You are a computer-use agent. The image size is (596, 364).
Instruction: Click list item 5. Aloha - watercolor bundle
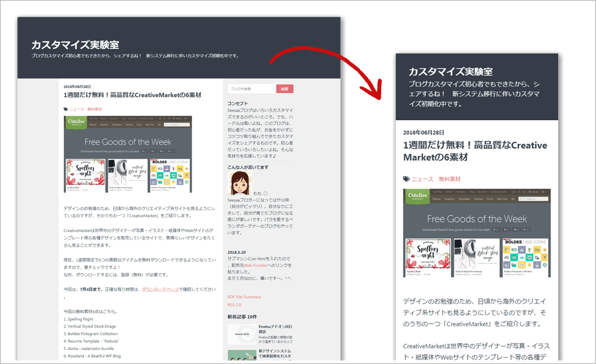[x=88, y=348]
